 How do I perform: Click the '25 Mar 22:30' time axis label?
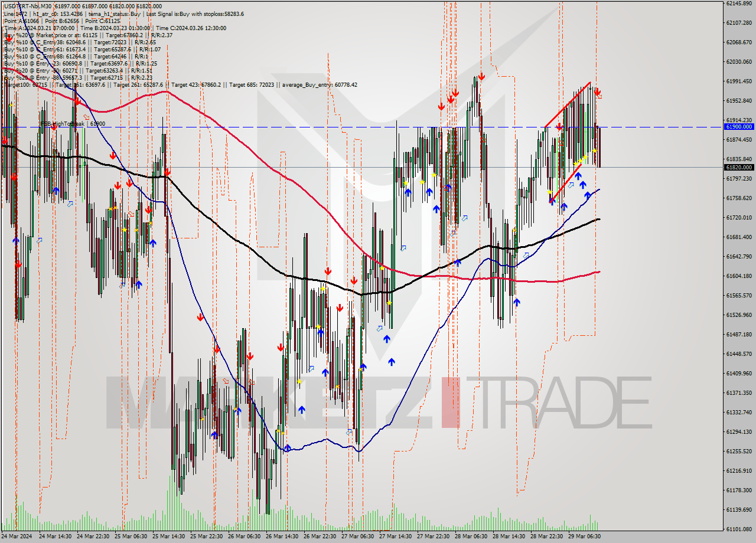[207, 537]
